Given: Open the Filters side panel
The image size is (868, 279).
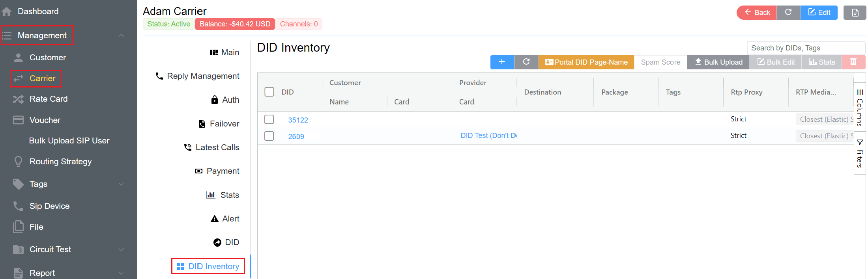Looking at the screenshot, I should click(x=860, y=153).
